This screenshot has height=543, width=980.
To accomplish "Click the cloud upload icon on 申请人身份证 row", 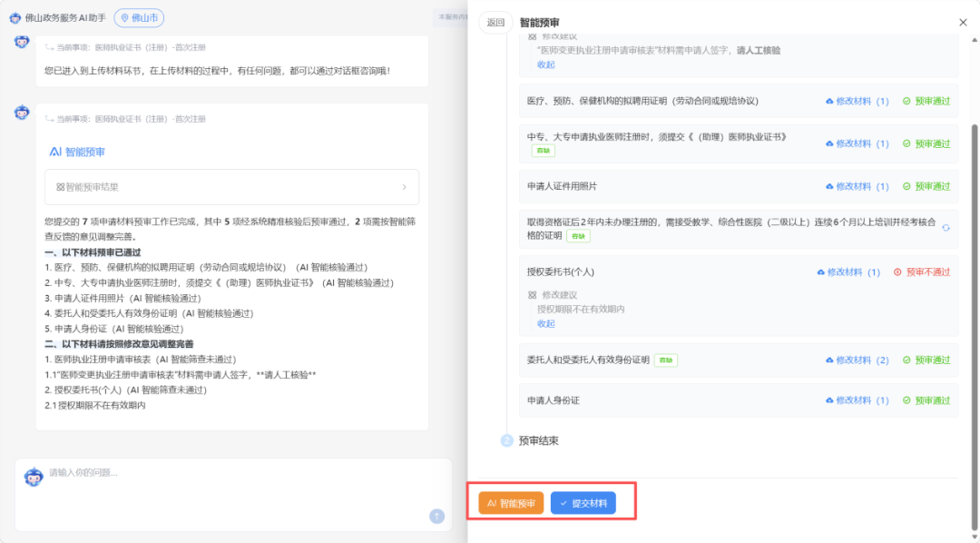I will (829, 400).
